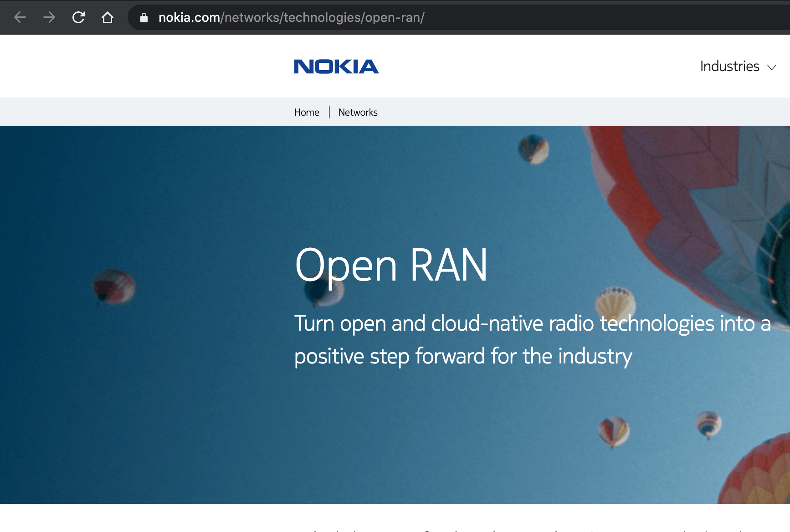Click the address bar to edit the URL
790x532 pixels.
pos(319,18)
